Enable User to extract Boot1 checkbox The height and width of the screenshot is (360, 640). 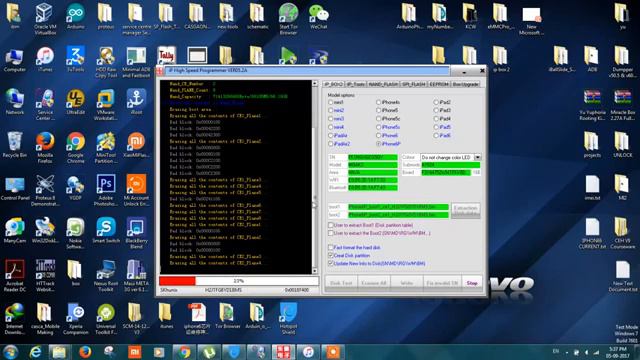pyautogui.click(x=331, y=225)
